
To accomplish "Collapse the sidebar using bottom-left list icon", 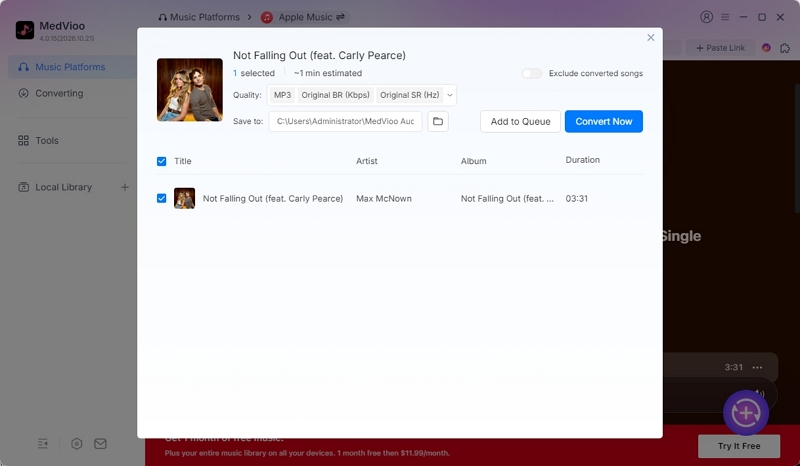I will tap(43, 444).
